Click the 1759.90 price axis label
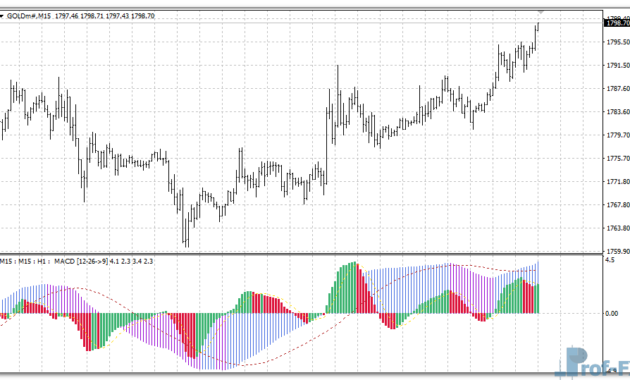Screen dimensions: 630x380 coord(618,251)
